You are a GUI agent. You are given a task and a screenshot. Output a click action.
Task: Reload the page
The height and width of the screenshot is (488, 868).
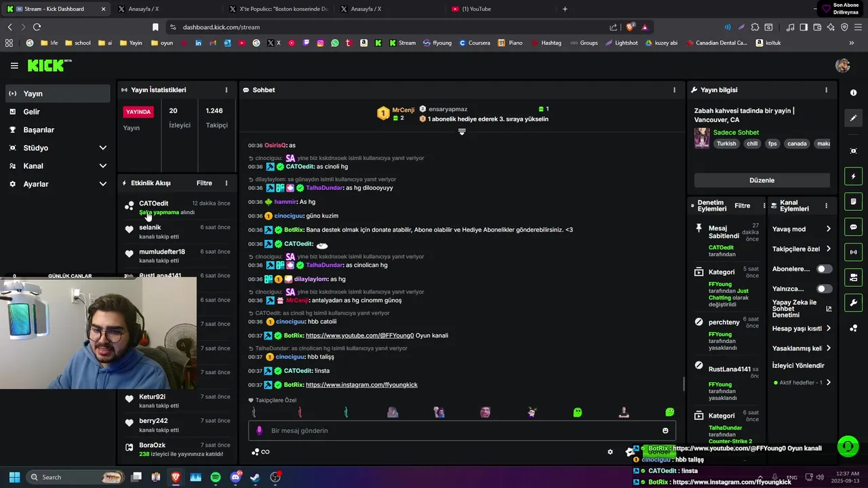pyautogui.click(x=37, y=27)
